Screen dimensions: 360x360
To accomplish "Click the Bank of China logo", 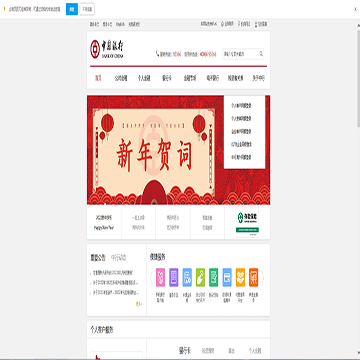I will coord(107,49).
